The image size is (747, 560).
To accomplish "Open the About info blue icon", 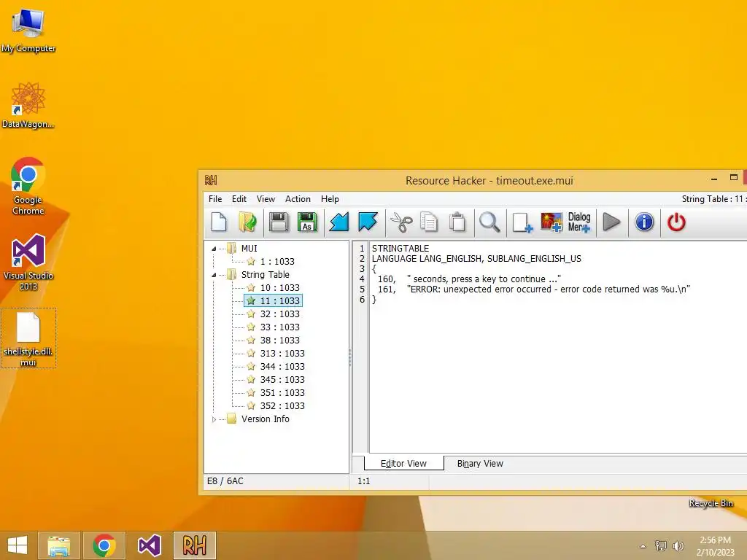I will coord(644,222).
